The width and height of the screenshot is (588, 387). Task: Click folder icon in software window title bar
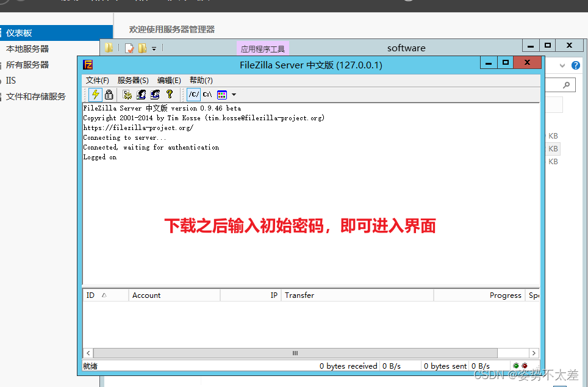[109, 48]
